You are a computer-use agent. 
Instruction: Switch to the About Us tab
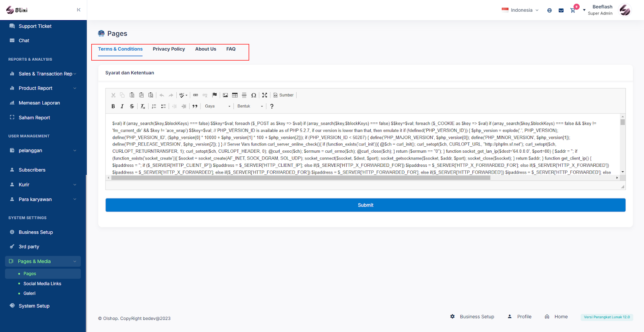tap(206, 49)
